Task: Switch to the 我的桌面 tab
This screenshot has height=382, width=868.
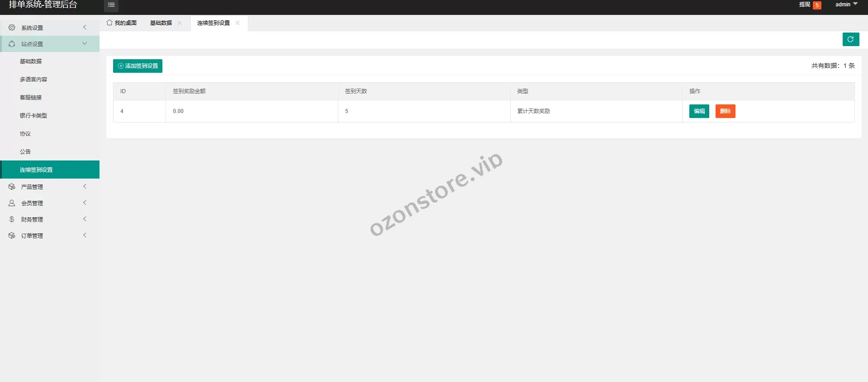Action: pyautogui.click(x=122, y=23)
